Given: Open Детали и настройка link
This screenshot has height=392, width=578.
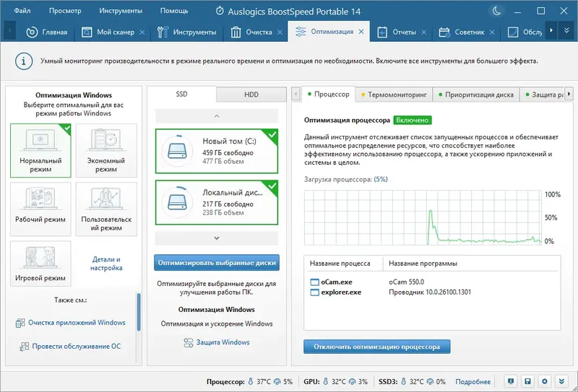Looking at the screenshot, I should click(x=106, y=263).
